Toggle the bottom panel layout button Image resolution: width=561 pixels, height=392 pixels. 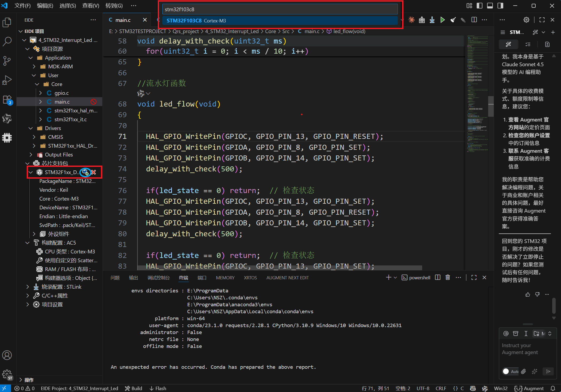click(490, 6)
